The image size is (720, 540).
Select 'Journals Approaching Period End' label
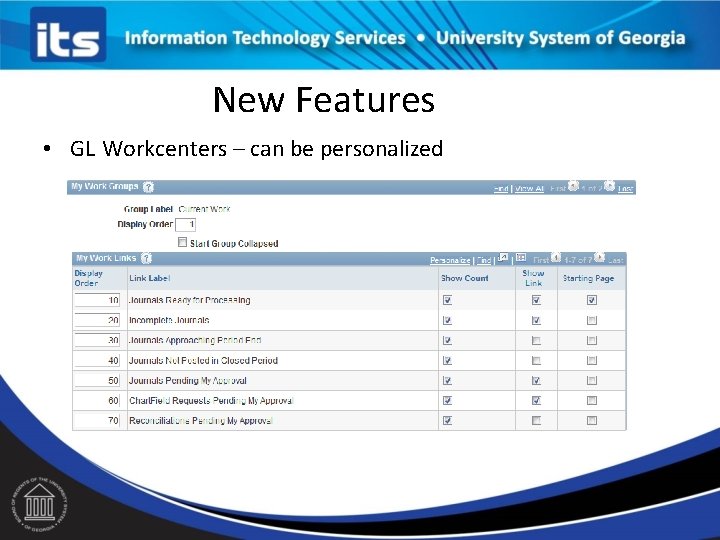click(195, 340)
